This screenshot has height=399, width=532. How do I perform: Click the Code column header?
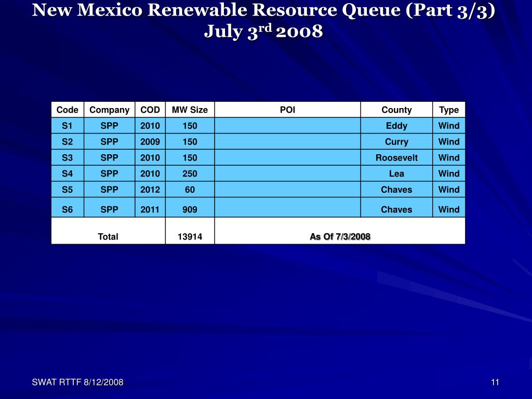tap(68, 110)
